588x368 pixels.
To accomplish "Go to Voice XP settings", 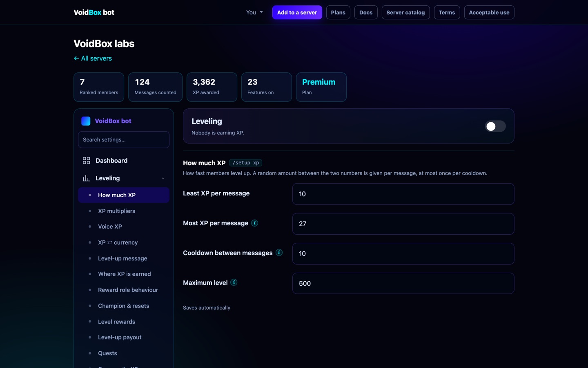I will pos(124,227).
